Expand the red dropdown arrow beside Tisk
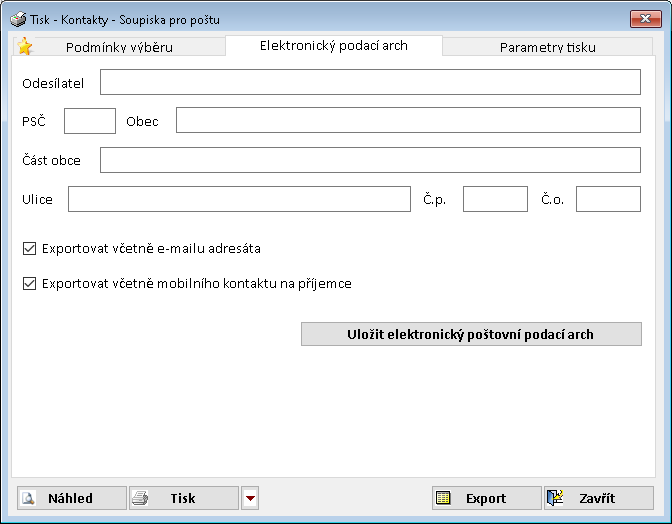This screenshot has width=672, height=524. (x=250, y=498)
